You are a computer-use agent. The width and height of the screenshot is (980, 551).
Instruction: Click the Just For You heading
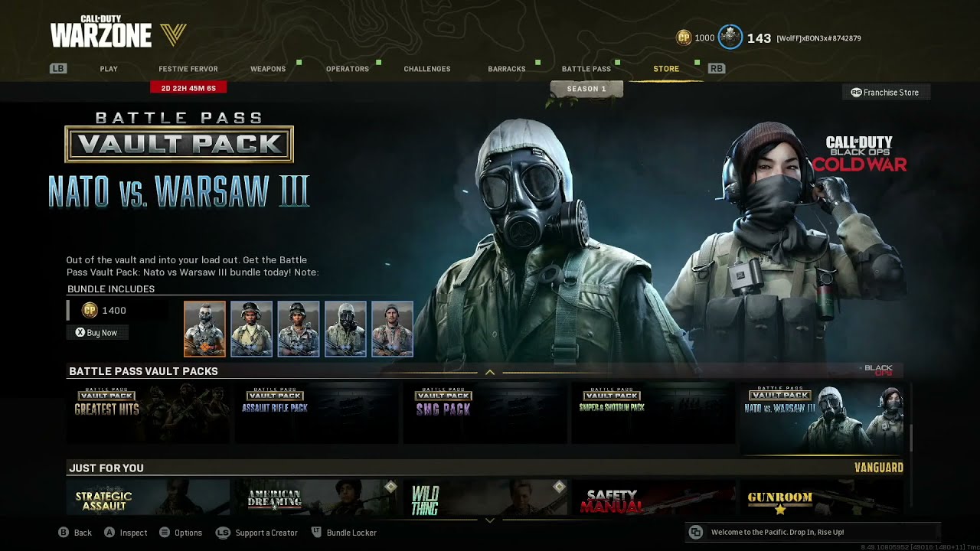(106, 468)
